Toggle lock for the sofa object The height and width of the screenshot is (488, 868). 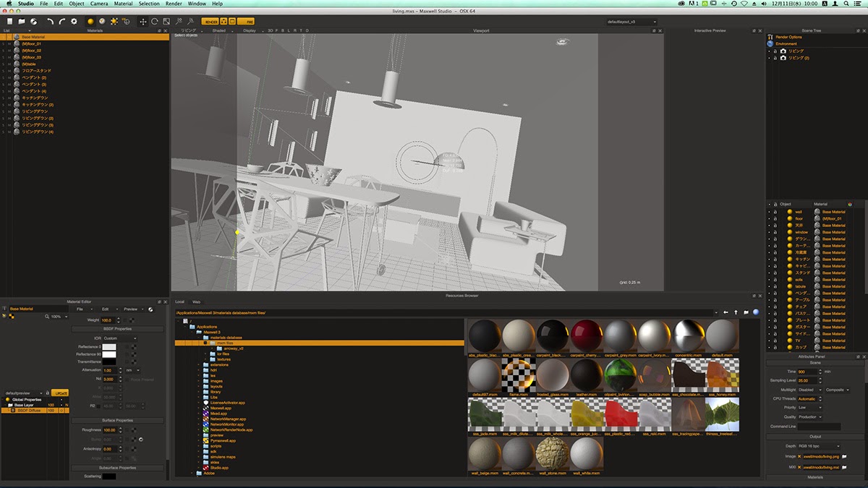click(x=775, y=278)
